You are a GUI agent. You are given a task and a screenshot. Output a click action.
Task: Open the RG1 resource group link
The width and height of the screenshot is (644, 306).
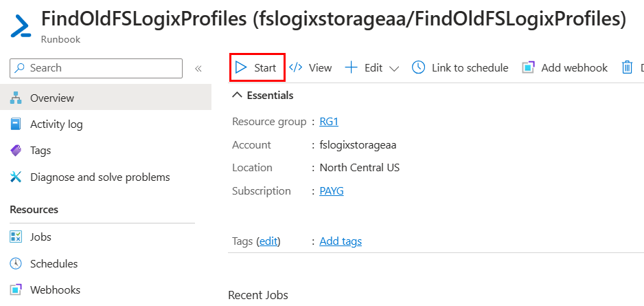coord(329,122)
